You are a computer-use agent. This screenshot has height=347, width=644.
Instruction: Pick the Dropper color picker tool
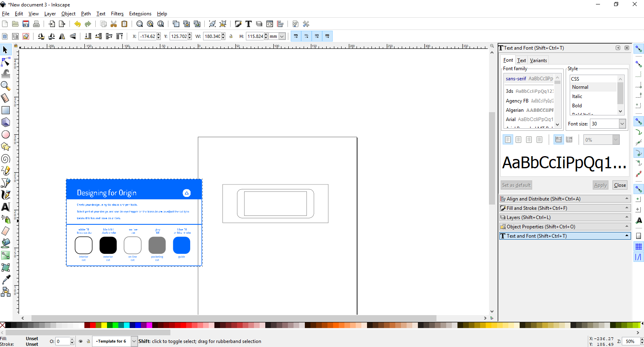point(5,280)
